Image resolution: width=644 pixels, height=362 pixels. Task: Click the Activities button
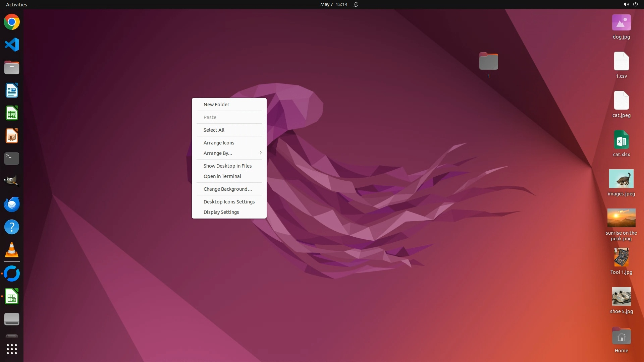point(16,5)
